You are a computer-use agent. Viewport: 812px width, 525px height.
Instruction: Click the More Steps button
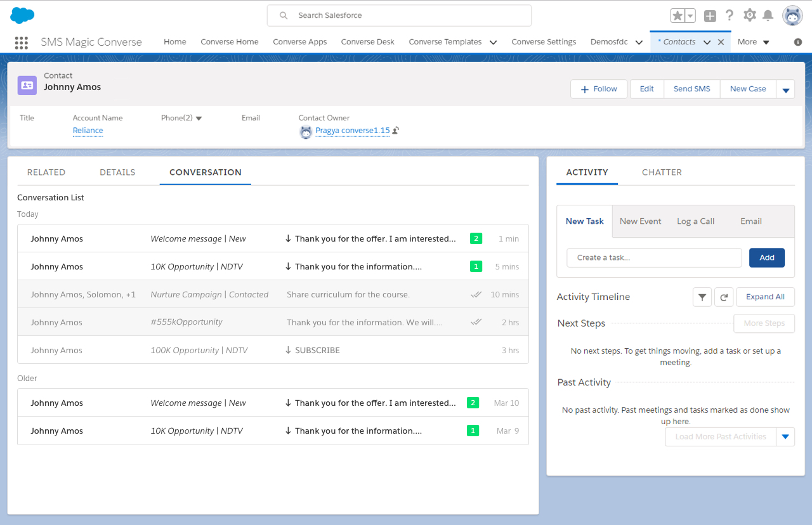click(764, 323)
